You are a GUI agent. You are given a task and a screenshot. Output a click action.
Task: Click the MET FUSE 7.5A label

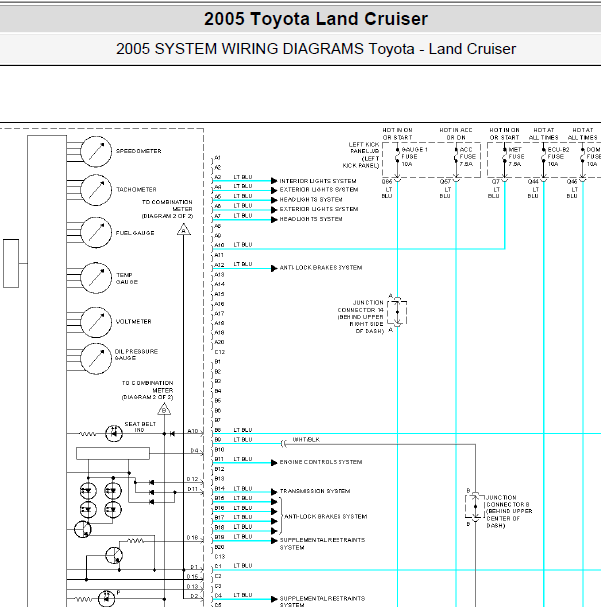coord(516,157)
